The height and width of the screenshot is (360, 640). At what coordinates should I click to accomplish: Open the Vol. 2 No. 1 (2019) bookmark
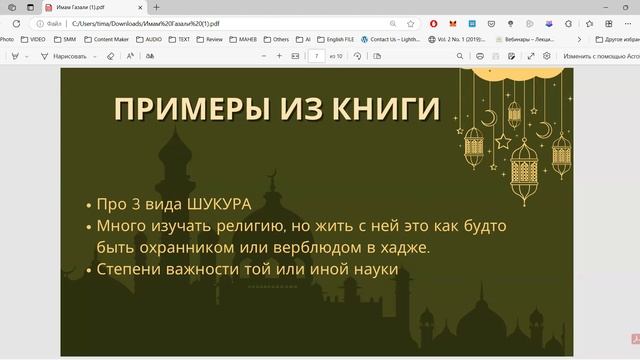point(457,40)
